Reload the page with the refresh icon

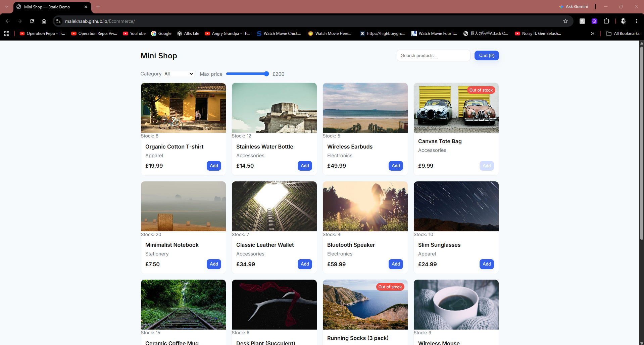[32, 21]
